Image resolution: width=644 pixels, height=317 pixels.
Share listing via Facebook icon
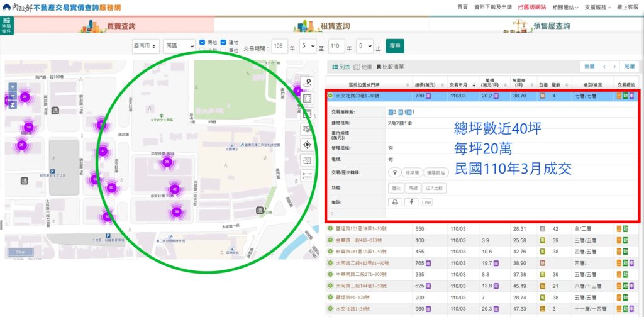coord(411,202)
